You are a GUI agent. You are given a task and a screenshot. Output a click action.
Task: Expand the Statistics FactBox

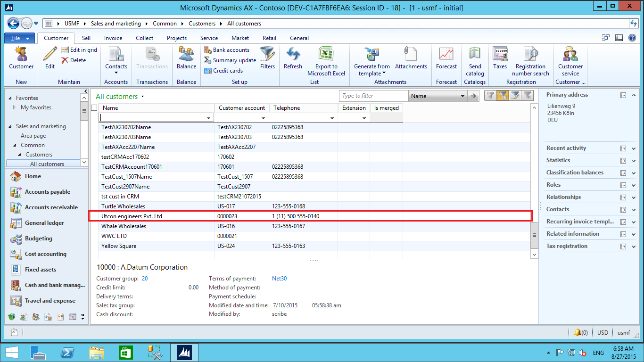click(634, 161)
